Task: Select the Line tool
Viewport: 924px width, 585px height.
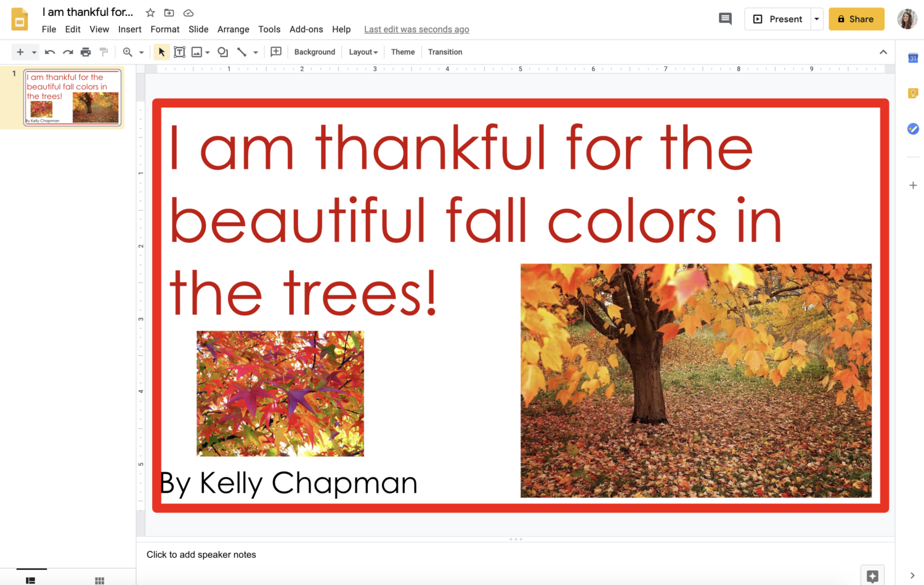Action: (241, 52)
